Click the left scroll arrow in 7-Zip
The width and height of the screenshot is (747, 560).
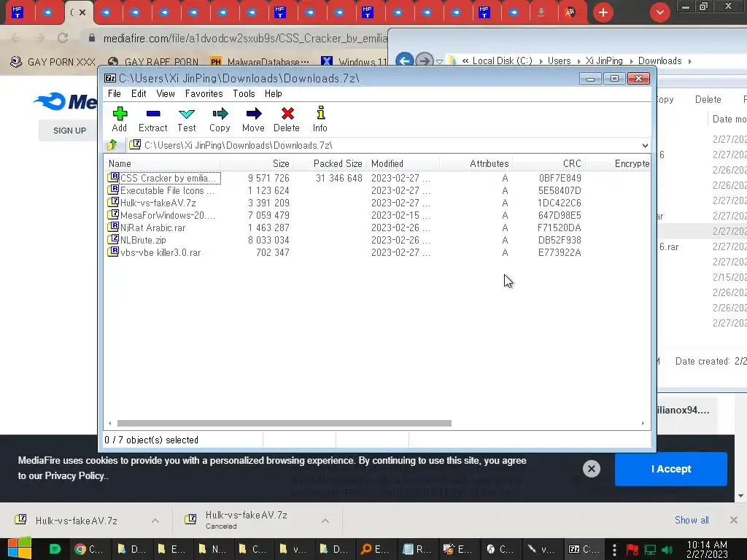point(110,424)
